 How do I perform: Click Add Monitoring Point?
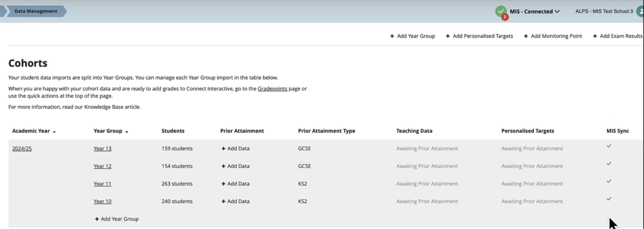coord(553,36)
